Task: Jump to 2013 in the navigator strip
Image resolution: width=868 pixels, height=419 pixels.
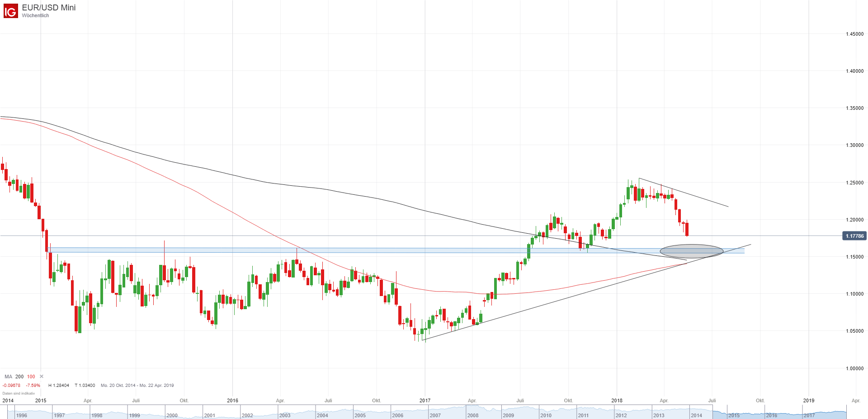Action: (659, 415)
